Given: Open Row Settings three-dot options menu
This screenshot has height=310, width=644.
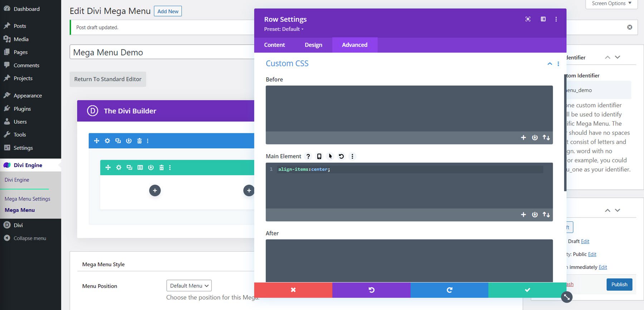Looking at the screenshot, I should click(x=556, y=19).
